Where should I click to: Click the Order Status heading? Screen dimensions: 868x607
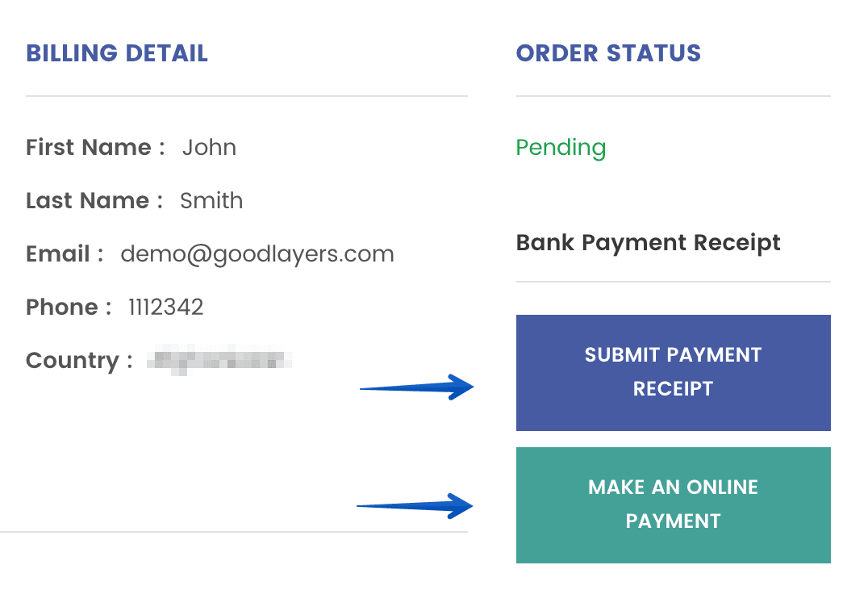[x=608, y=53]
